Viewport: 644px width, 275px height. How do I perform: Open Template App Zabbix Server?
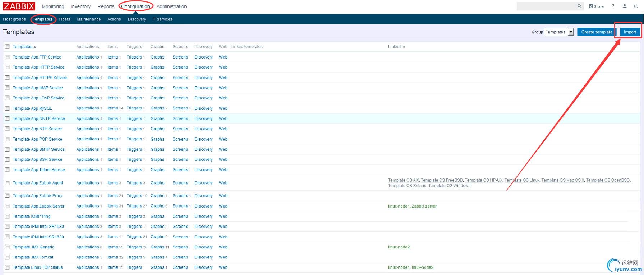(x=38, y=206)
